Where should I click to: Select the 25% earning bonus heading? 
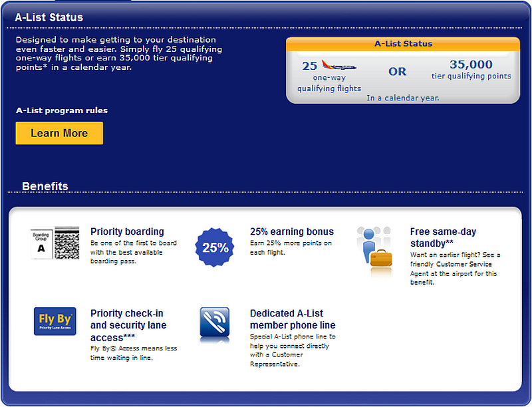[x=292, y=231]
